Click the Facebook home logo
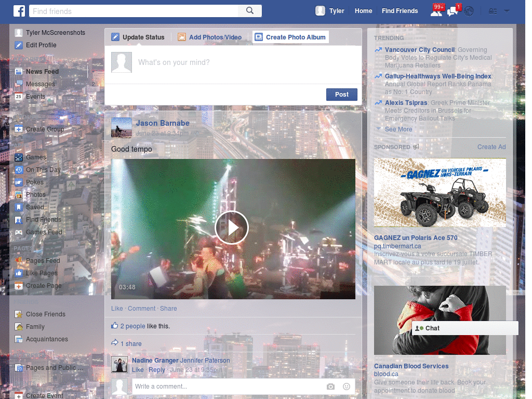 point(19,10)
